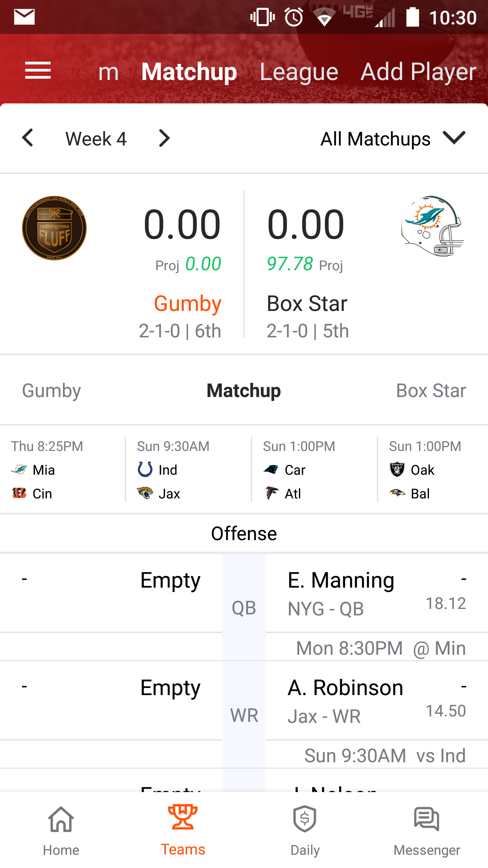This screenshot has height=868, width=488.
Task: Select the Mia vs Cin game
Action: pyautogui.click(x=63, y=469)
